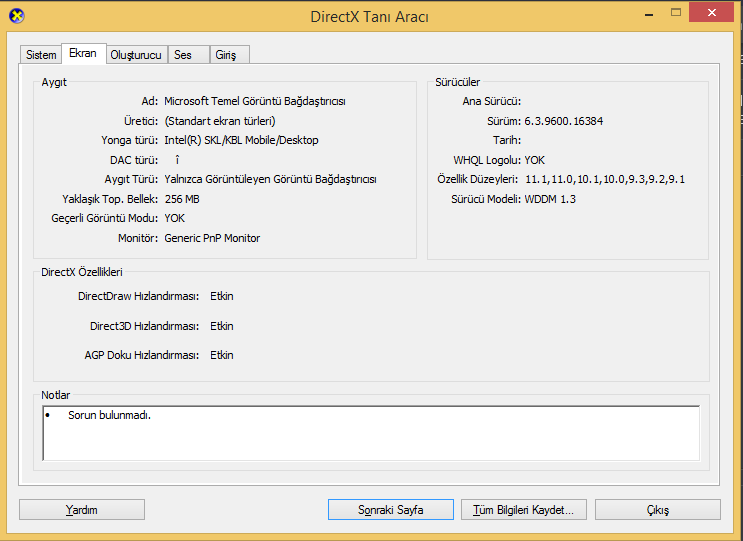743x541 pixels.
Task: Click the Çıkış button
Action: pyautogui.click(x=658, y=510)
